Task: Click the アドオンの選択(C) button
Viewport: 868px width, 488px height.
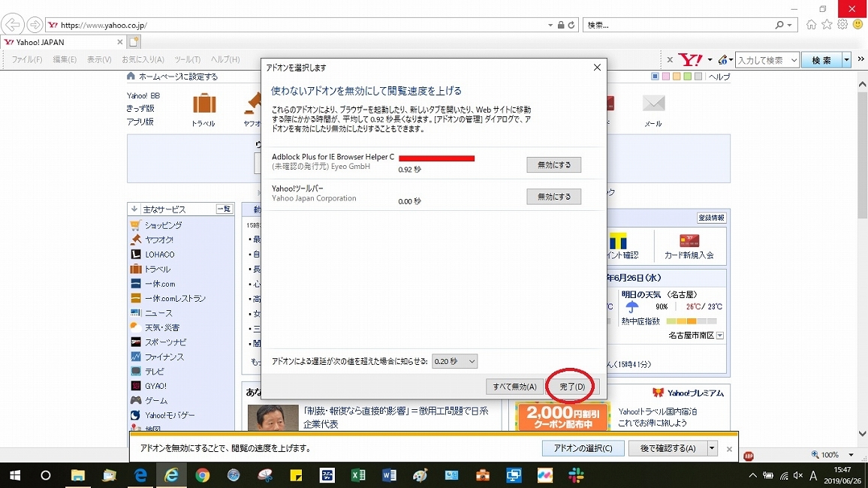Action: coord(583,448)
